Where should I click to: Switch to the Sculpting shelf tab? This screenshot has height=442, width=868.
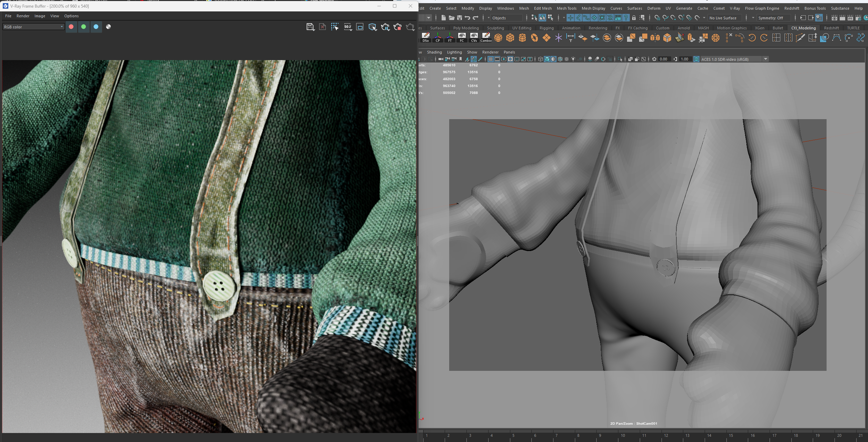495,28
